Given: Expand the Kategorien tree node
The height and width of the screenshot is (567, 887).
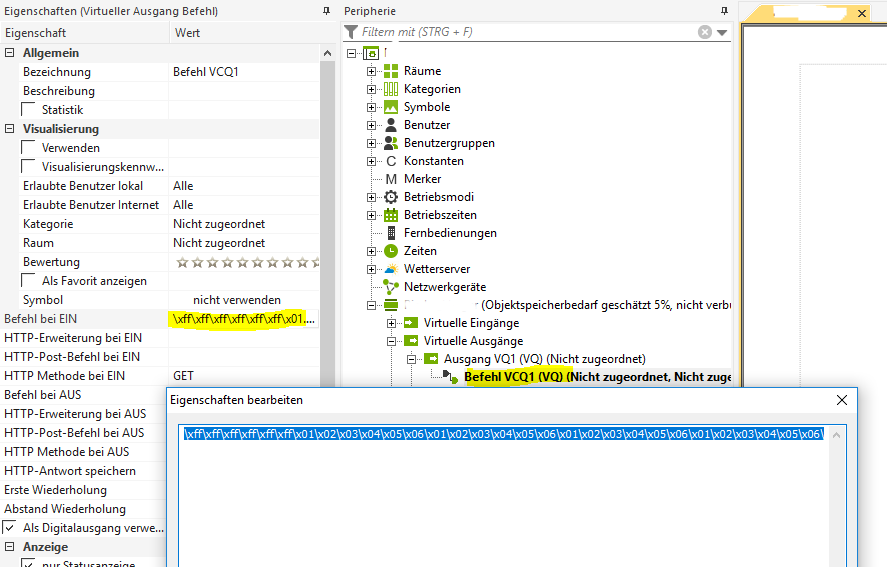Looking at the screenshot, I should pyautogui.click(x=371, y=89).
